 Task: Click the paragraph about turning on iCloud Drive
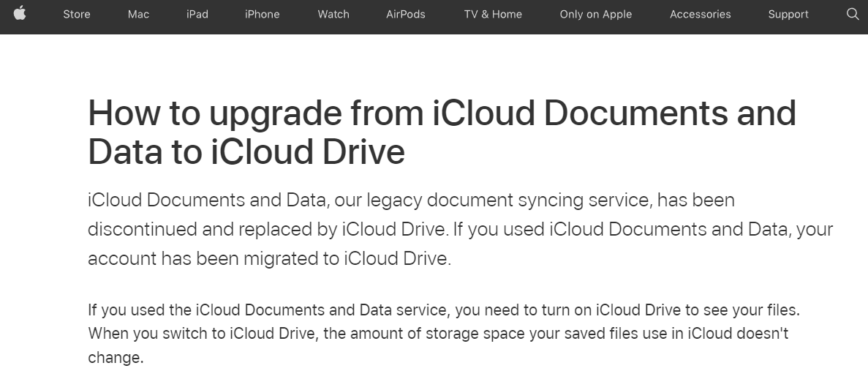point(444,334)
